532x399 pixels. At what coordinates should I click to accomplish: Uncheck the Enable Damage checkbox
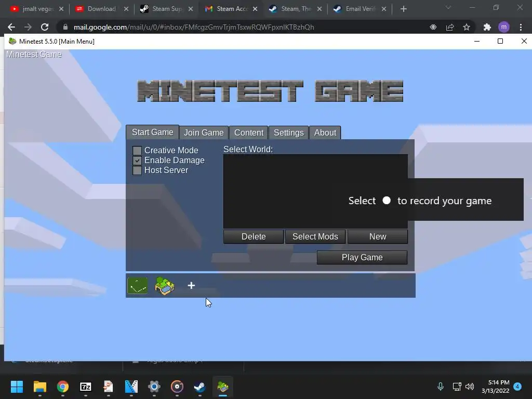tap(137, 160)
